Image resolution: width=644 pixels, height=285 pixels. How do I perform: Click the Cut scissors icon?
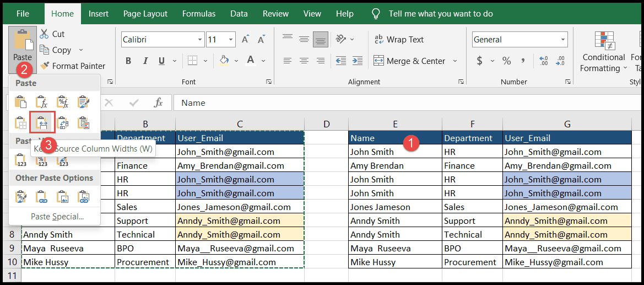tap(44, 34)
